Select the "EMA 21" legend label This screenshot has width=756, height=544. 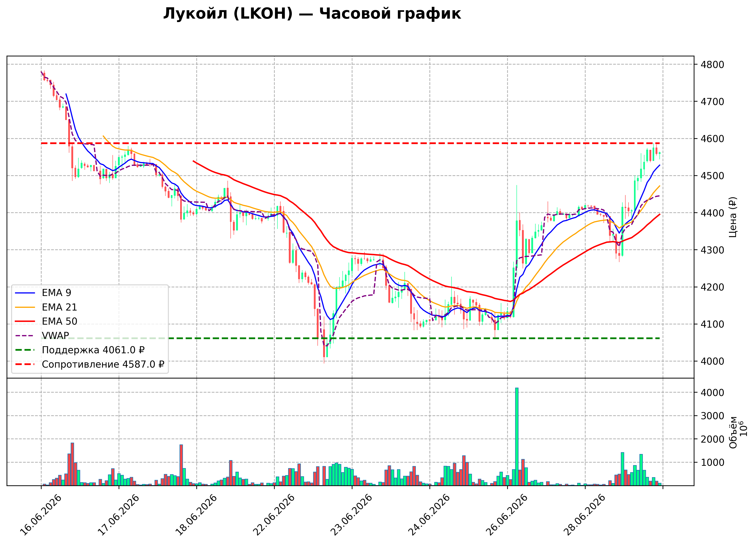tap(59, 307)
